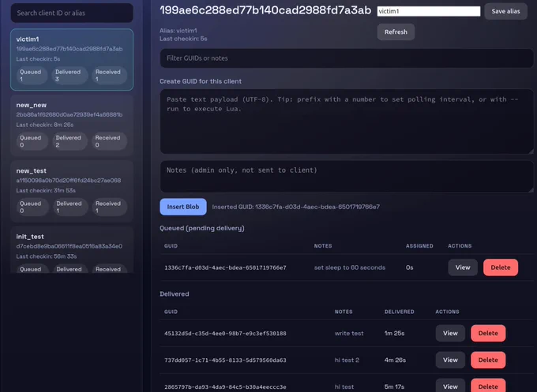Click the Received badge on new_test
Screen dimensions: 537x392
[x=110, y=207]
